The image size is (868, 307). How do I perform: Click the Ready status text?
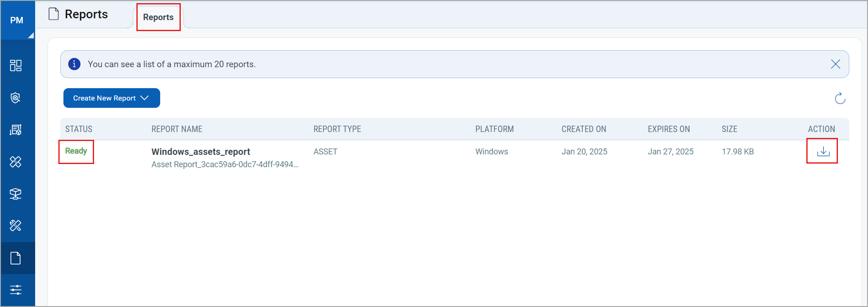[76, 151]
